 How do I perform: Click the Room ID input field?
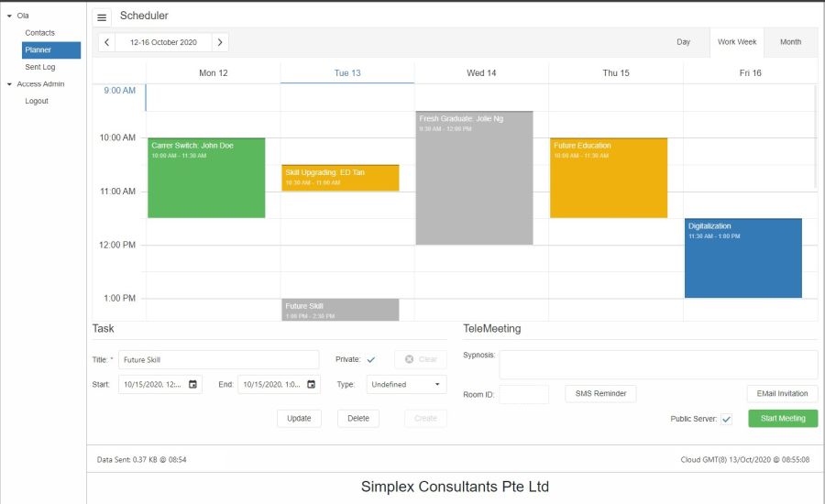[523, 394]
